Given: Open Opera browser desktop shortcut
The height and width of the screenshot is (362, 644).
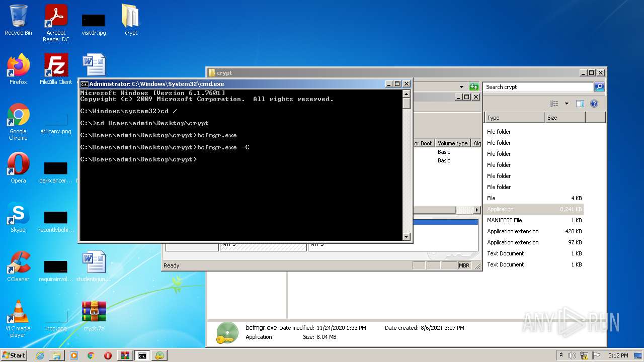Looking at the screenshot, I should 18,168.
